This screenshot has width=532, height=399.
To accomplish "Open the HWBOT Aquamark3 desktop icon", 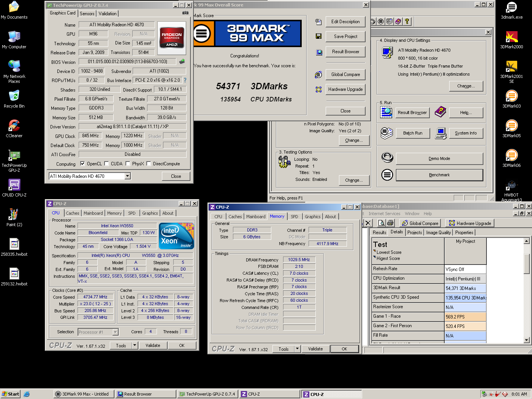I will (x=511, y=190).
